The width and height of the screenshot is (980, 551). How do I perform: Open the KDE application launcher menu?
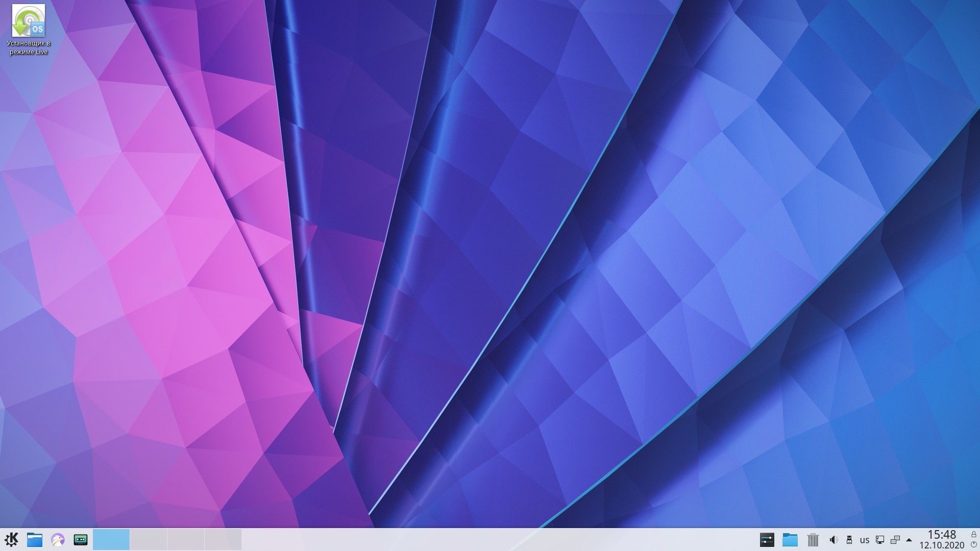(11, 539)
